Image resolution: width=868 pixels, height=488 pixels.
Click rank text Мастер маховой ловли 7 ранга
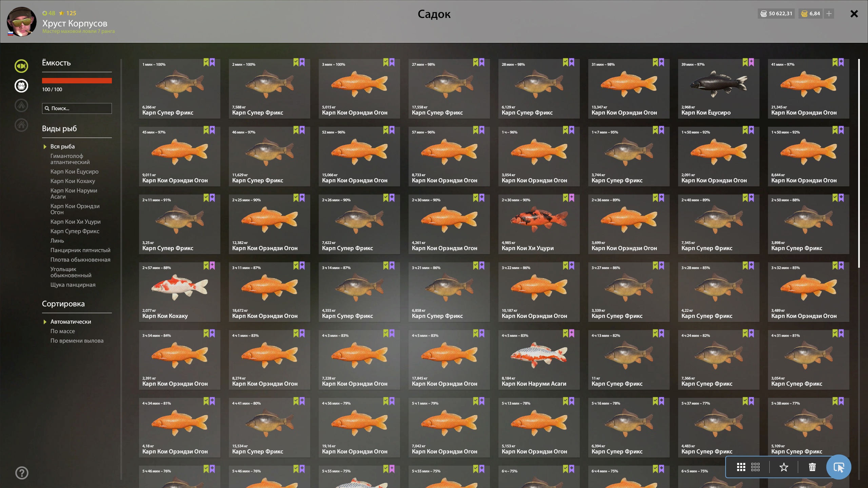coord(78,31)
